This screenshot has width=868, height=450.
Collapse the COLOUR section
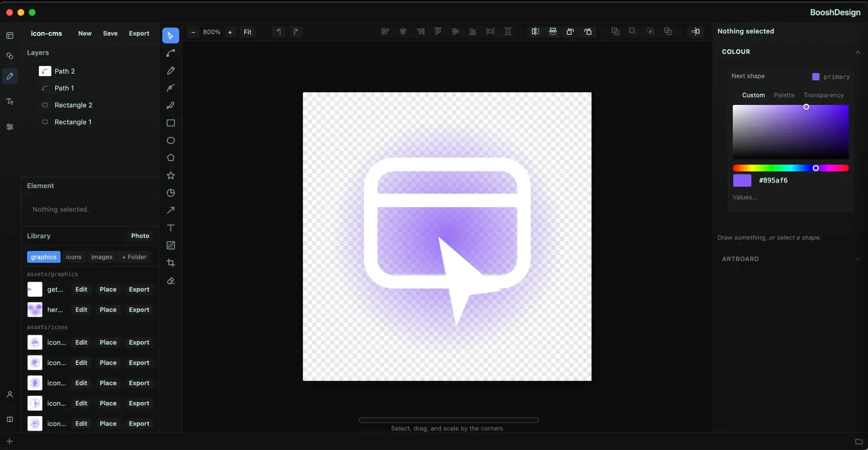858,52
